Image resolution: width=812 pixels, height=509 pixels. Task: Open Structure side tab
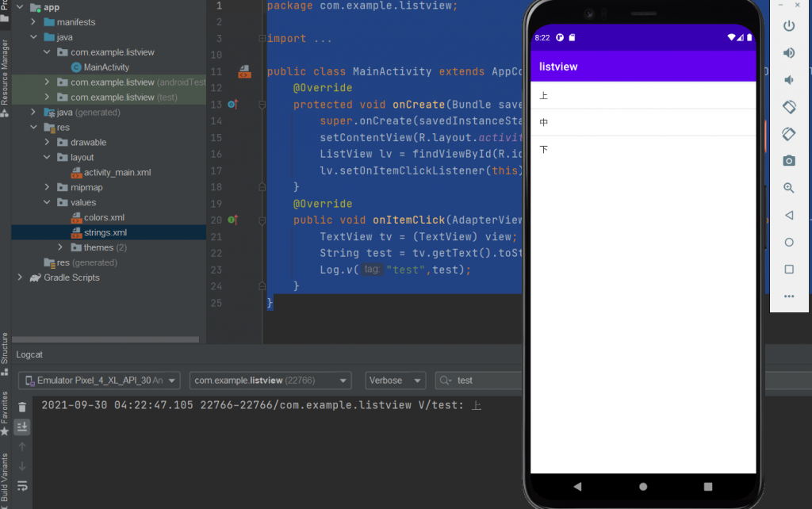pos(5,353)
